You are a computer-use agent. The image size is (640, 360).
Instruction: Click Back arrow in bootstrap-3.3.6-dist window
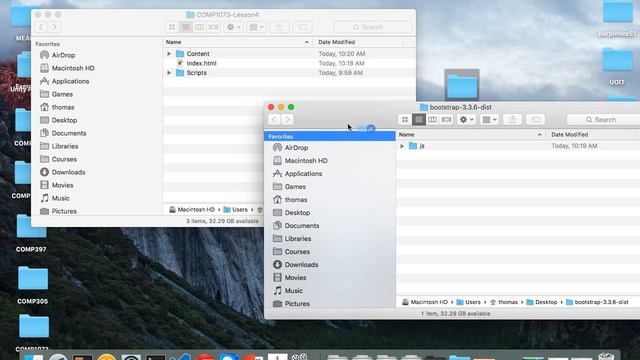coord(274,120)
